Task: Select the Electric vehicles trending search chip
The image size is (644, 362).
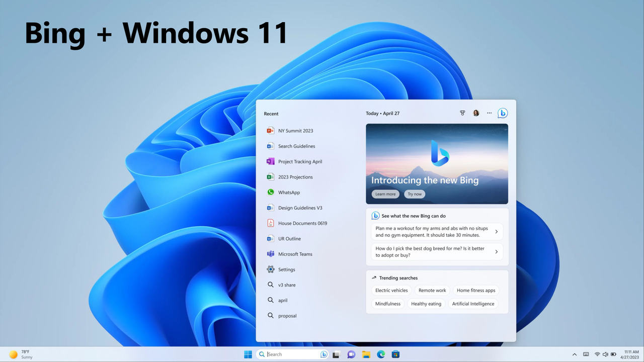Action: (x=391, y=290)
